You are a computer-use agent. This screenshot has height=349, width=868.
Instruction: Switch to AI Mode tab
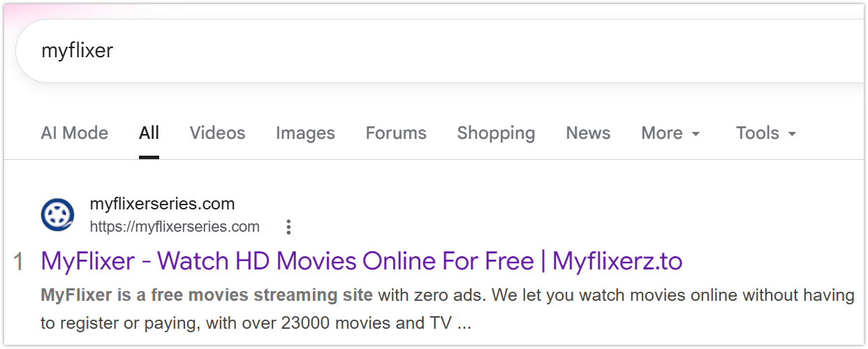[75, 133]
